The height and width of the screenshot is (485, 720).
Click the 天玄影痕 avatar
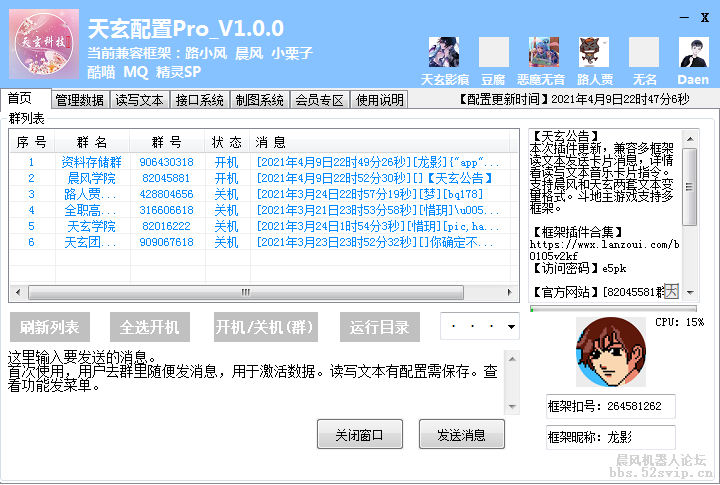point(444,52)
